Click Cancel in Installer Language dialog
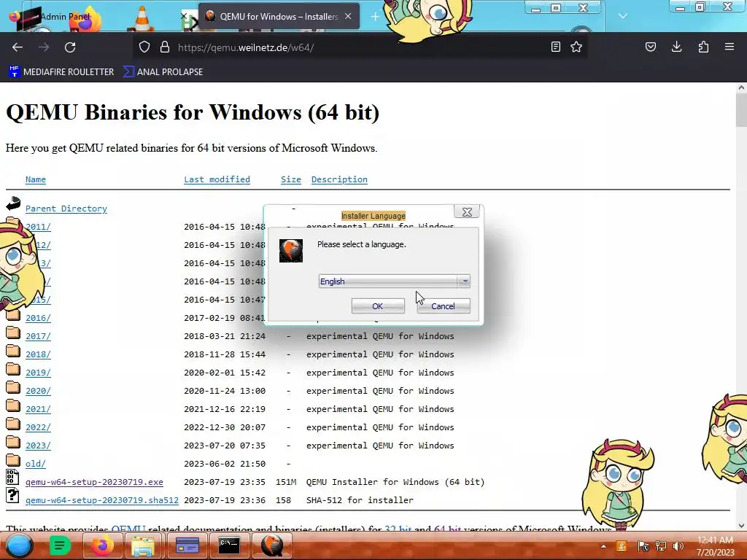 tap(443, 306)
